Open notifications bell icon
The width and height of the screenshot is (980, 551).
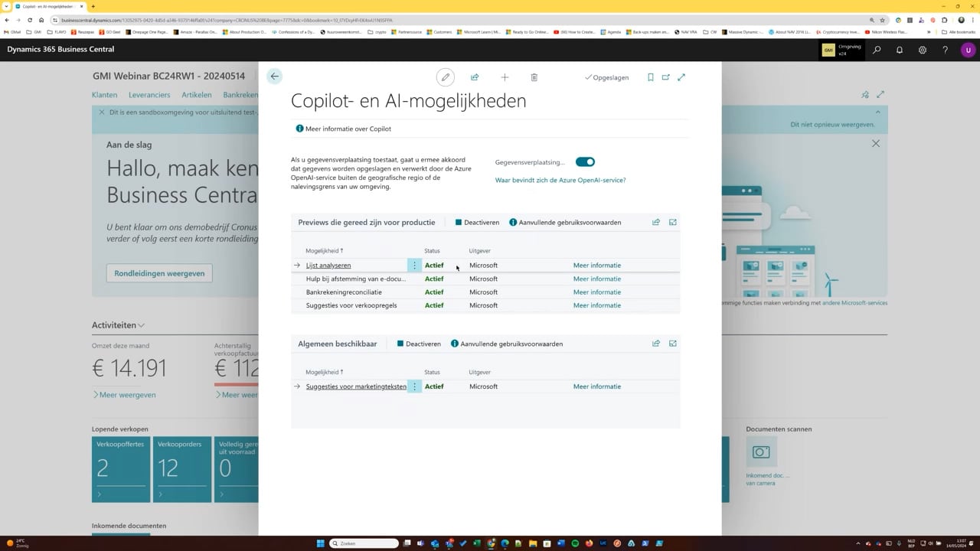[x=900, y=50]
